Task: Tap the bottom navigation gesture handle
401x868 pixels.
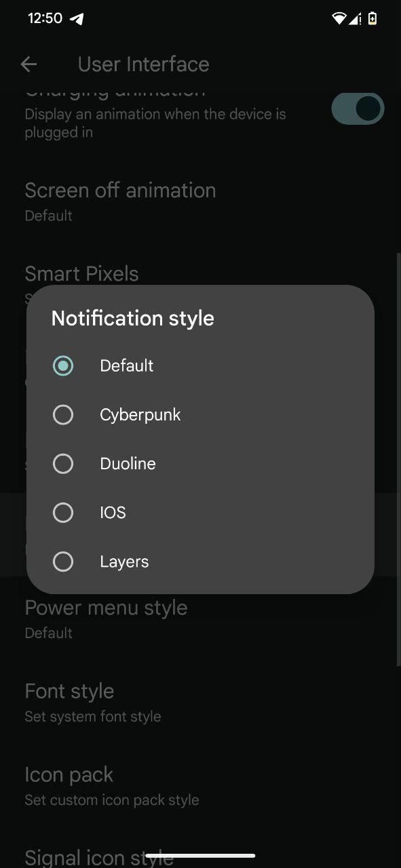Action: click(201, 856)
